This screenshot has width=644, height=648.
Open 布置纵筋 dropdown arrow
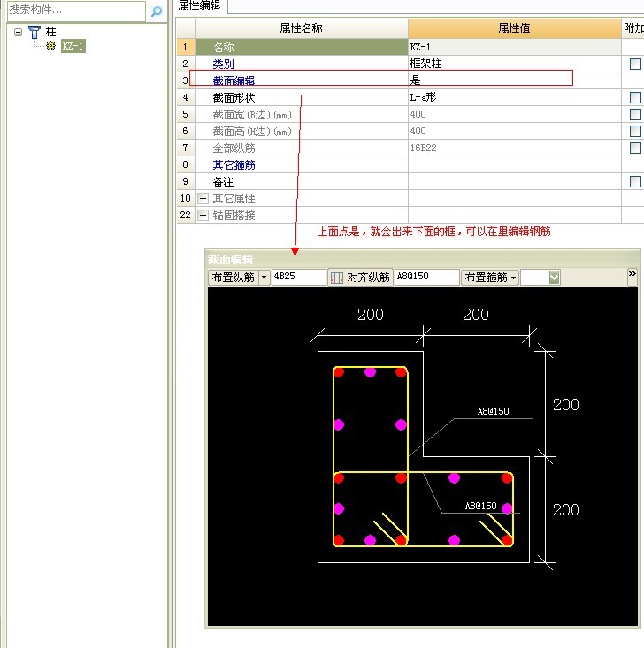tap(264, 277)
